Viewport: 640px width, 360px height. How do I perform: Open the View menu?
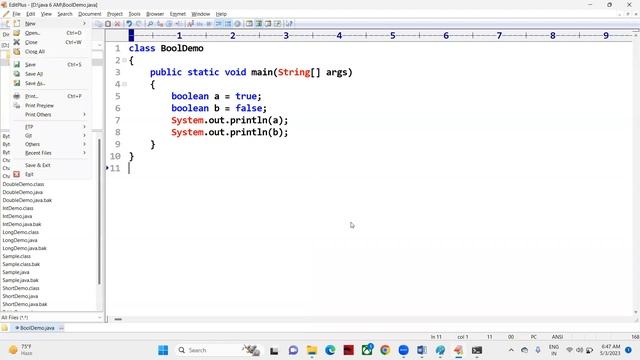pos(46,14)
